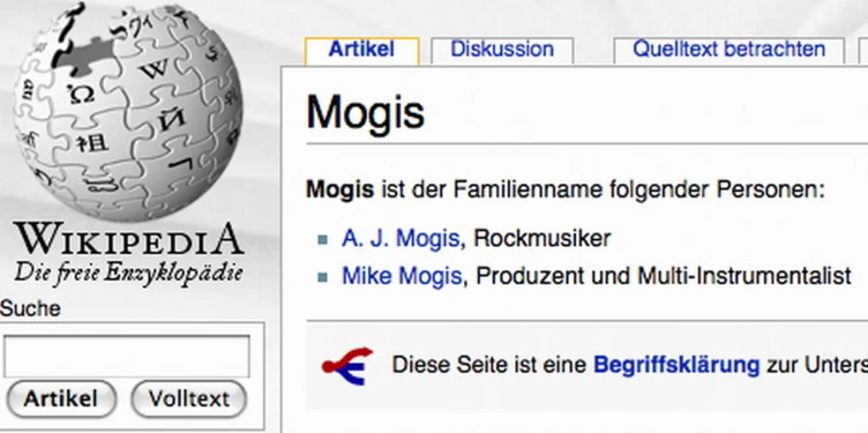Open the Quelltext betrachten tab
The height and width of the screenshot is (433, 868).
coord(728,50)
